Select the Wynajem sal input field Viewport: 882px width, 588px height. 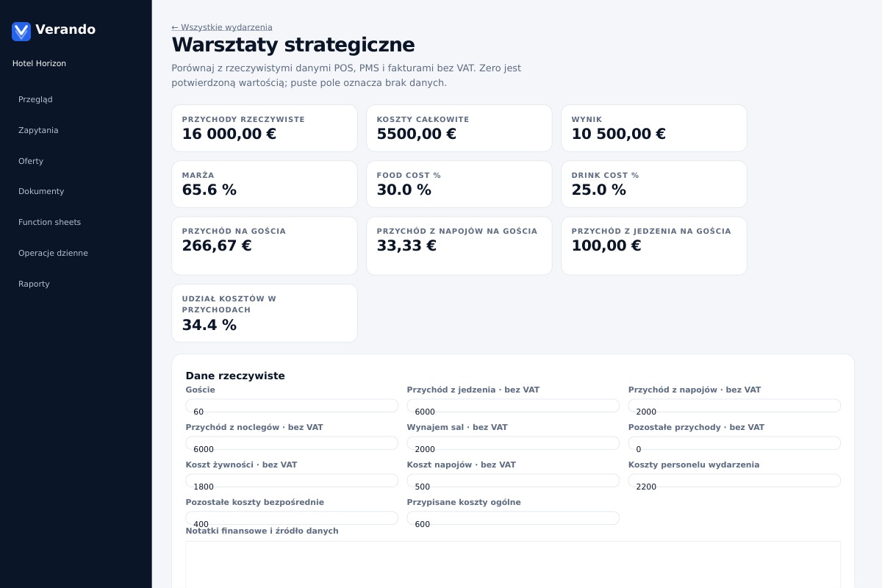point(513,443)
